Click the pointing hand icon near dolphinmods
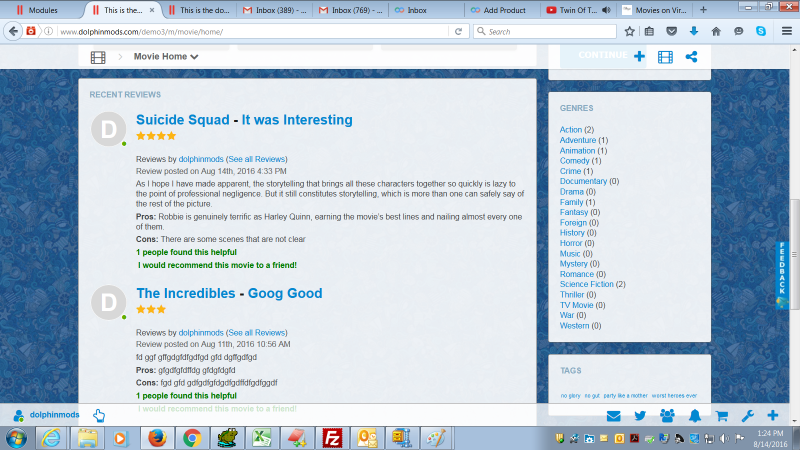Screen dimensions: 800x450 pos(99,415)
